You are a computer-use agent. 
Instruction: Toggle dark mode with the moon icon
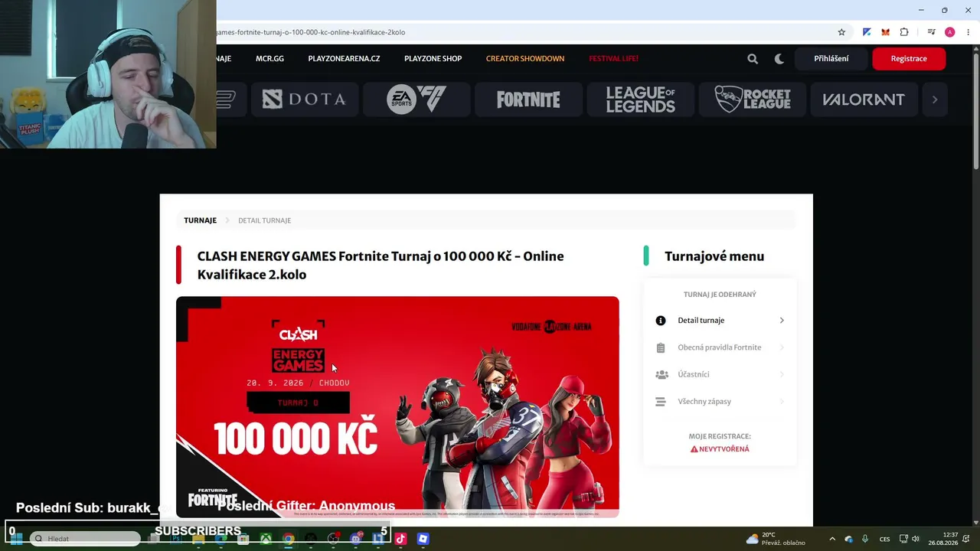(x=779, y=59)
